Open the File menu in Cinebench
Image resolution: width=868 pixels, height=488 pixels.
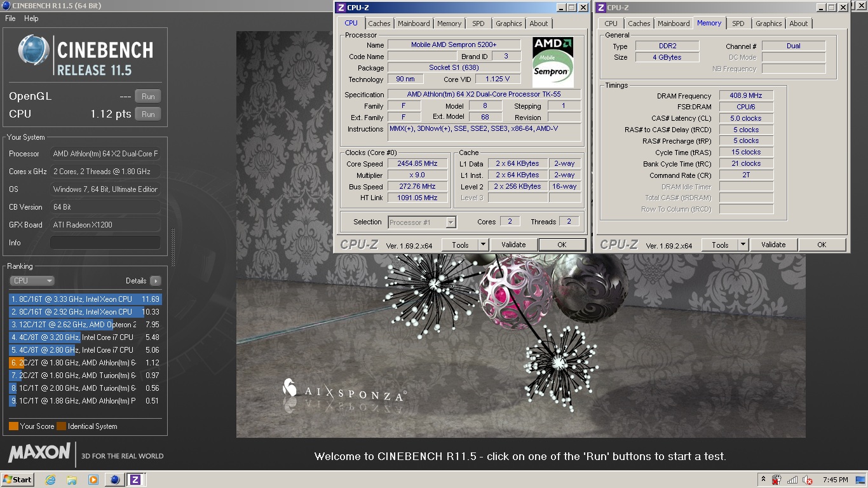[x=10, y=18]
